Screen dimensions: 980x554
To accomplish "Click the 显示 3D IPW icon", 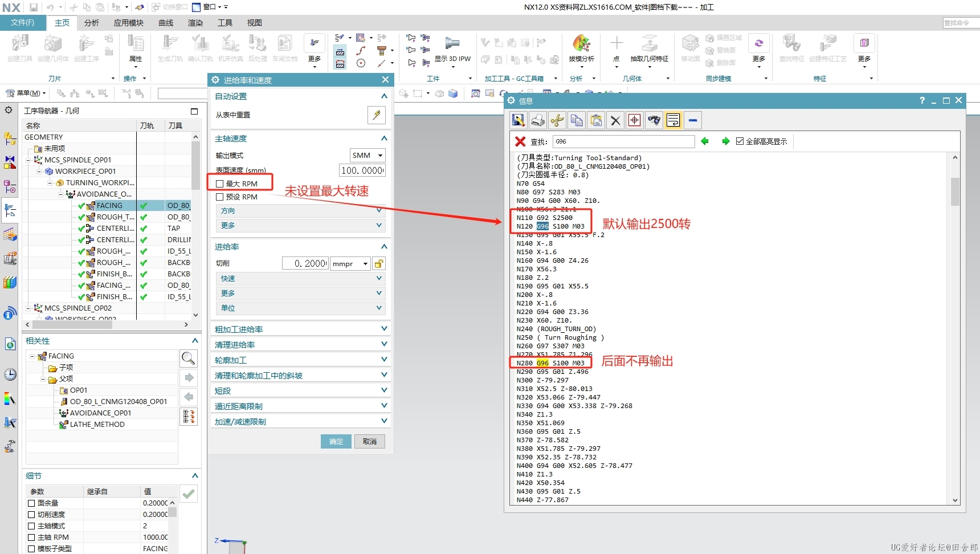I will point(452,43).
